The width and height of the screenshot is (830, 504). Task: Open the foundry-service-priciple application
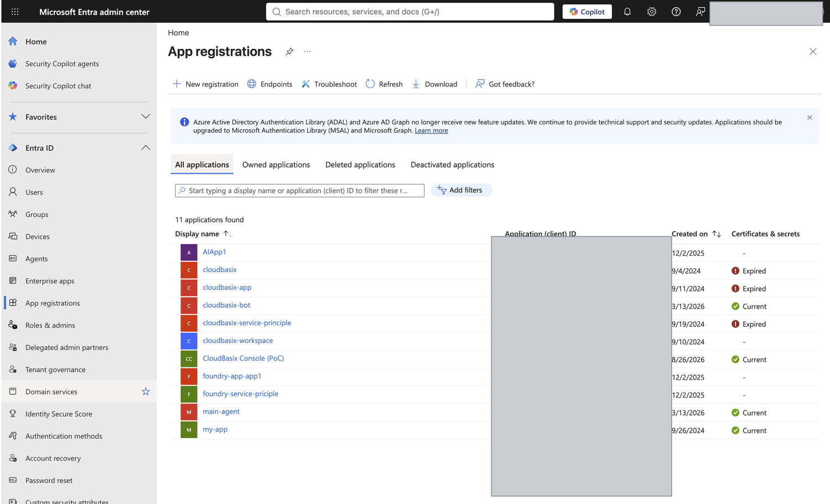(x=240, y=393)
